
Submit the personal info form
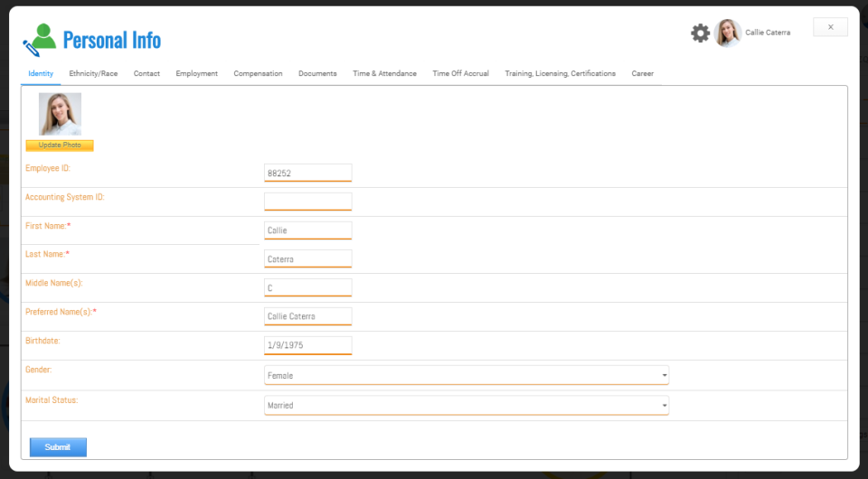pyautogui.click(x=58, y=446)
